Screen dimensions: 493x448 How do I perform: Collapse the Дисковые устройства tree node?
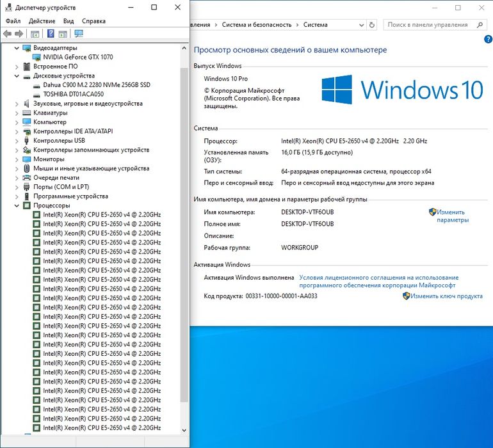(x=17, y=76)
